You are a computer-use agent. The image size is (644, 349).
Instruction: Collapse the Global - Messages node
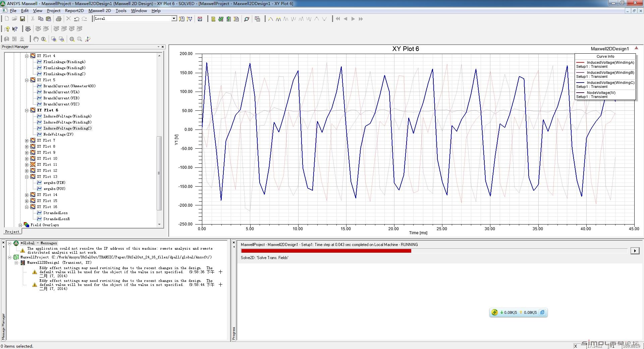(x=9, y=243)
